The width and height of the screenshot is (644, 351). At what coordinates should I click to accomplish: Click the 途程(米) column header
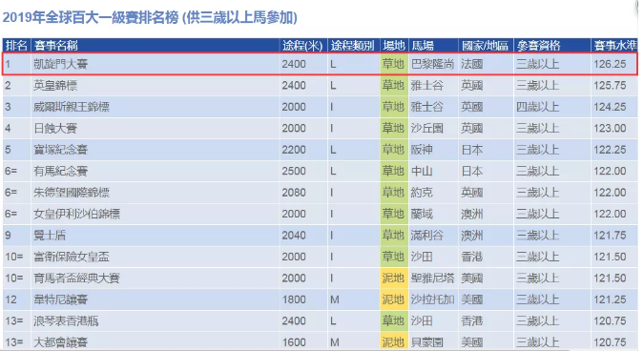pyautogui.click(x=302, y=46)
